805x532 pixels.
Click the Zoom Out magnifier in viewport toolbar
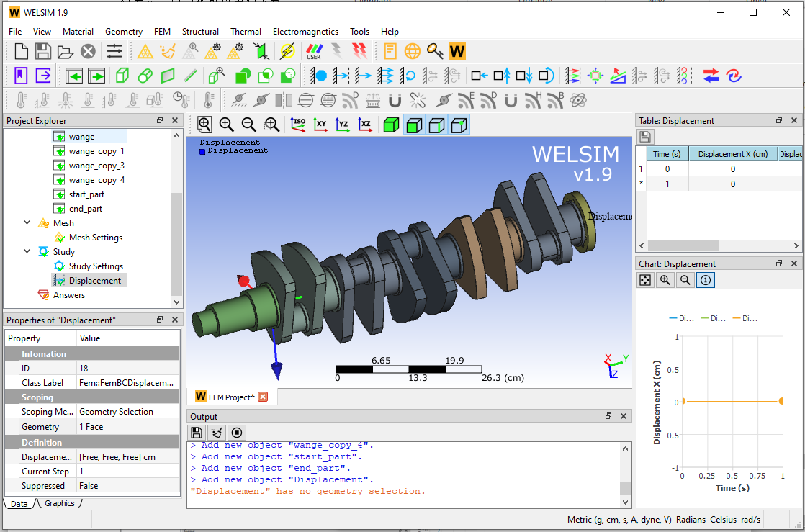(x=248, y=125)
